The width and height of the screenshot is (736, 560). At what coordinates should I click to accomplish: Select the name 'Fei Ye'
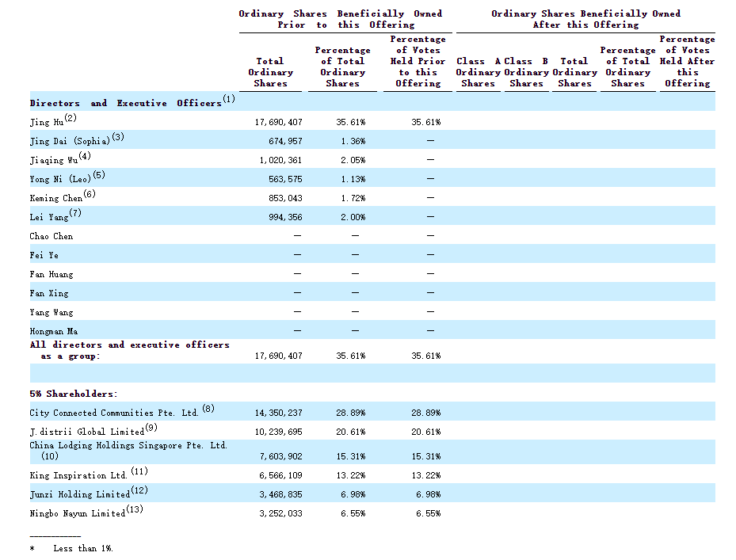point(44,255)
